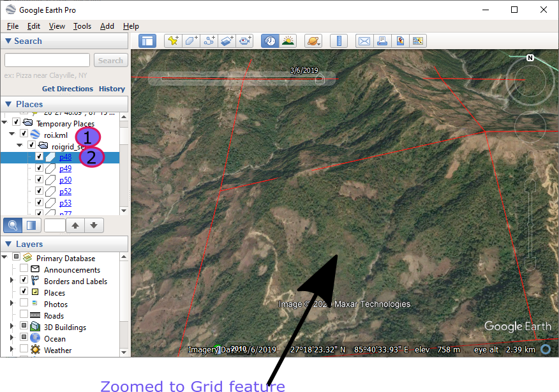
Task: Click the p52 placemark link
Action: point(65,192)
